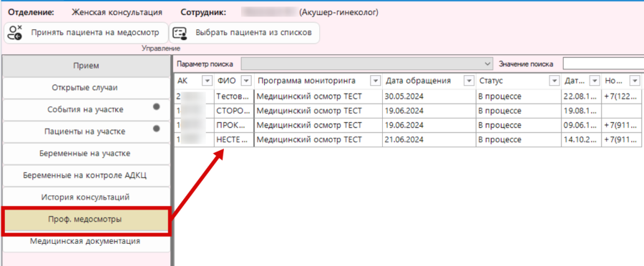Open the Прием section
This screenshot has height=266, width=644.
coord(87,66)
